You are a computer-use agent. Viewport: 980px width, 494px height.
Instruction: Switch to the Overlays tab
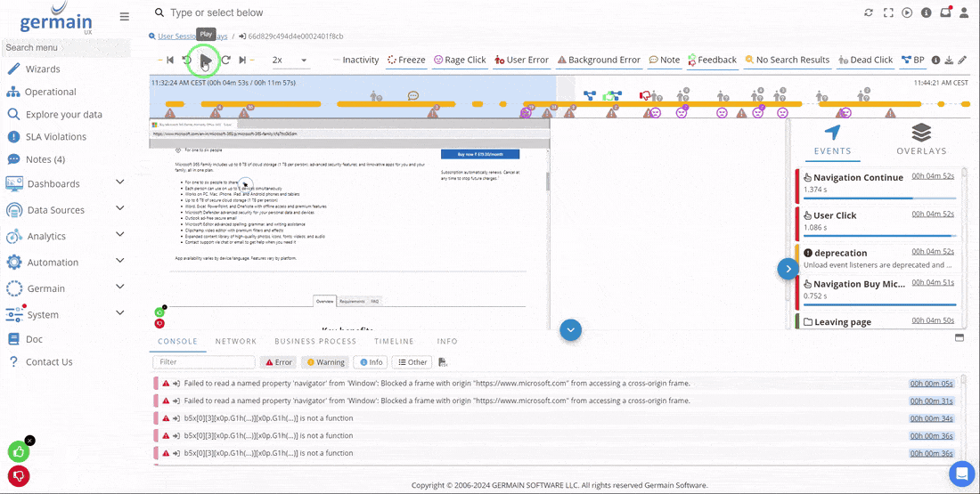[921, 139]
